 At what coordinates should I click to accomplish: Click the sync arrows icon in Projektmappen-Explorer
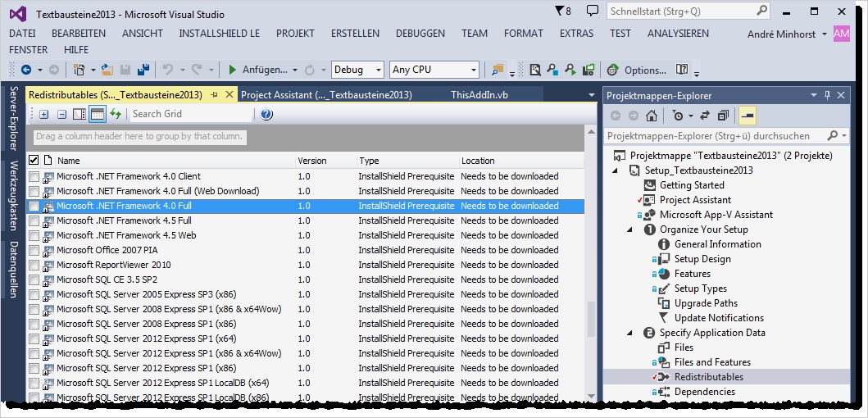(x=703, y=116)
